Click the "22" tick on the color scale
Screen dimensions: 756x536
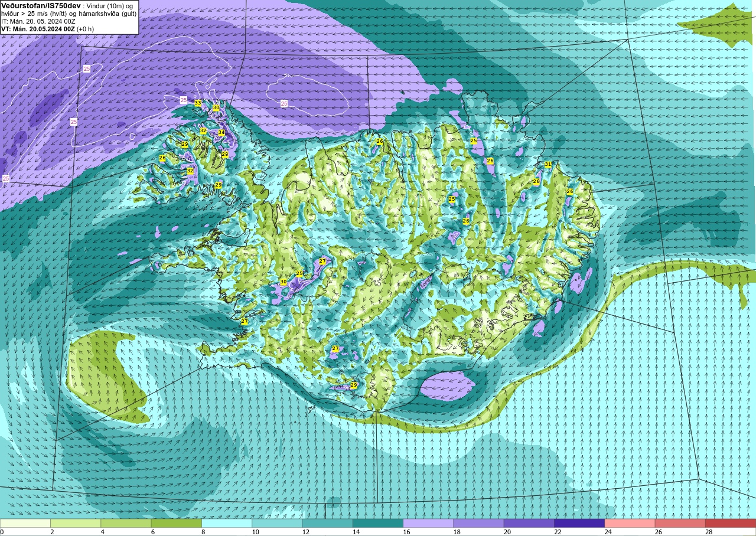pyautogui.click(x=557, y=532)
